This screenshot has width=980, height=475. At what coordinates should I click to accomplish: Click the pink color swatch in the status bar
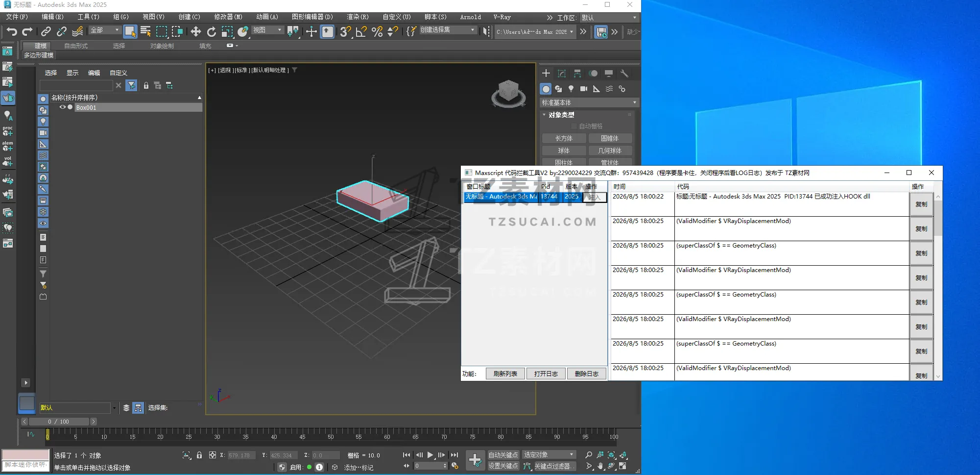[25, 454]
